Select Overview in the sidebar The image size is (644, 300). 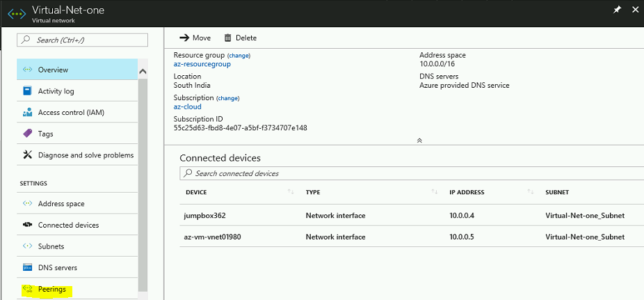click(x=77, y=70)
